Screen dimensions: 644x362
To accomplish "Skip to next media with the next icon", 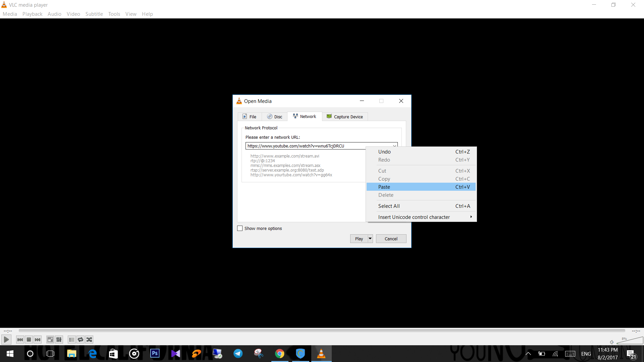I will coord(38,339).
